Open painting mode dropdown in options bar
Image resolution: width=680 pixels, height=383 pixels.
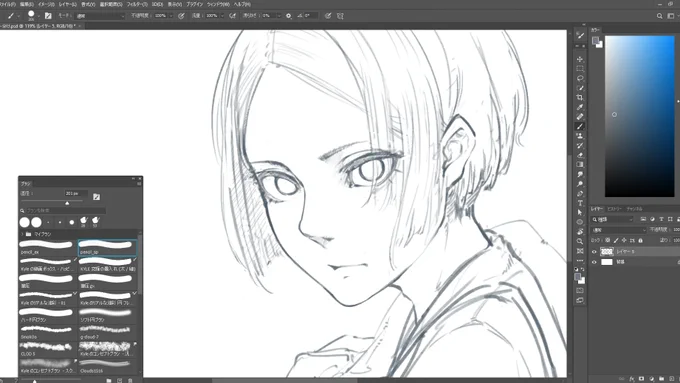point(100,16)
